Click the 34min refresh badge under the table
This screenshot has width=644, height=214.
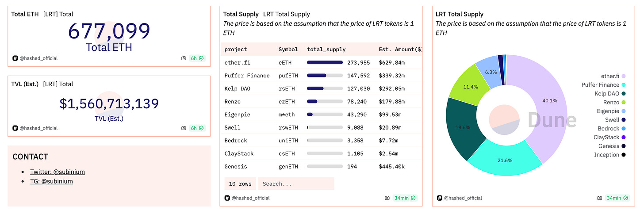pyautogui.click(x=404, y=198)
